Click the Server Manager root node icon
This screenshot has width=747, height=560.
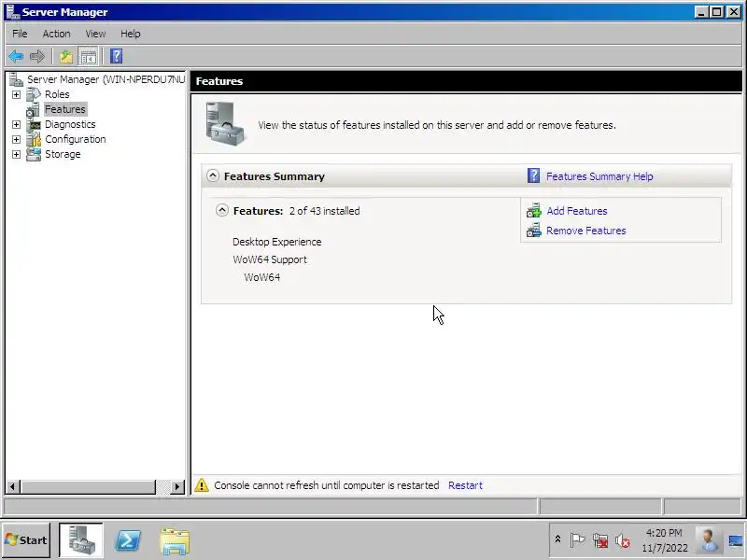(x=16, y=79)
